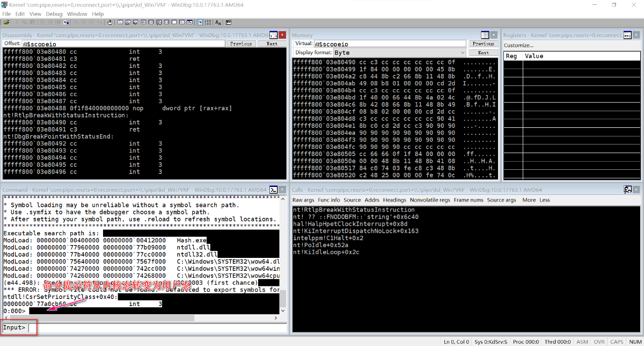This screenshot has width=644, height=346.
Task: Click Next in the Disassembly panel
Action: click(272, 44)
